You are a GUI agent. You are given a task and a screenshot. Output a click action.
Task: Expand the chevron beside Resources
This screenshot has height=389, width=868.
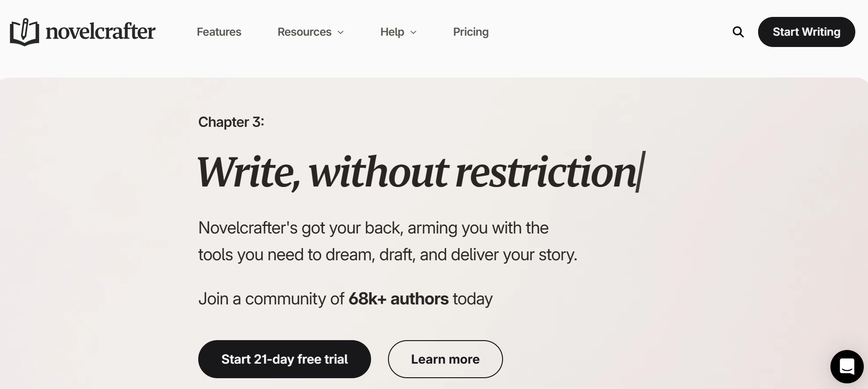click(341, 32)
